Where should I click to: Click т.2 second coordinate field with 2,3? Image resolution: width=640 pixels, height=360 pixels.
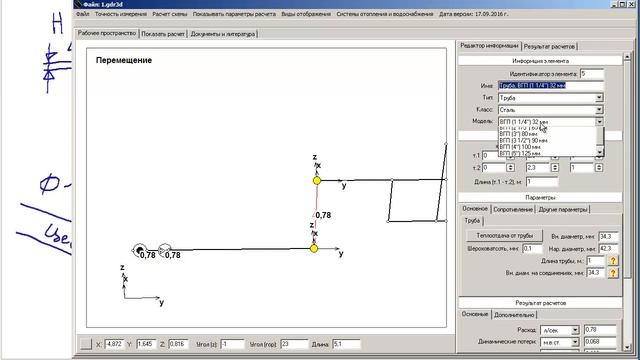[x=538, y=168]
